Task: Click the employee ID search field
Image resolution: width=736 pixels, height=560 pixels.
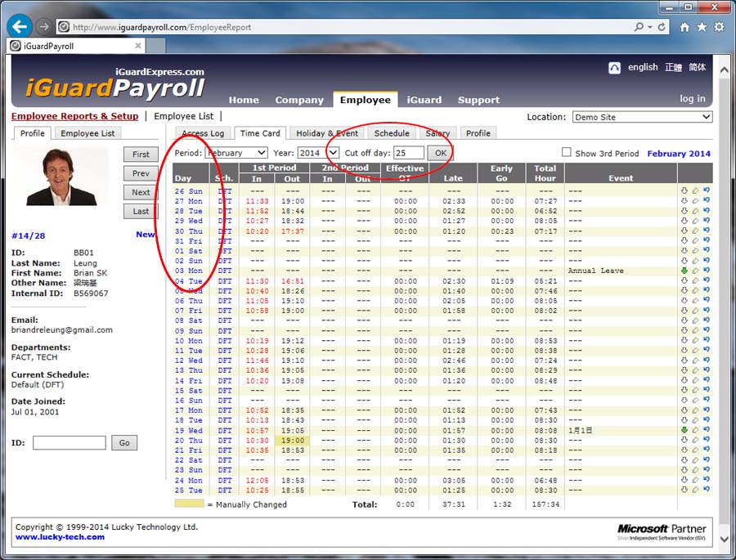Action: (69, 442)
